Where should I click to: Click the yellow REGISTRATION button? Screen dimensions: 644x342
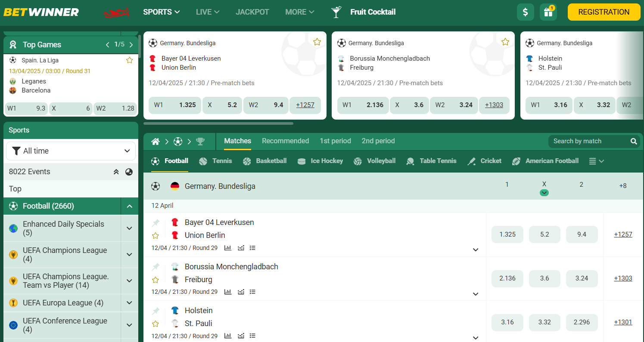tap(604, 12)
